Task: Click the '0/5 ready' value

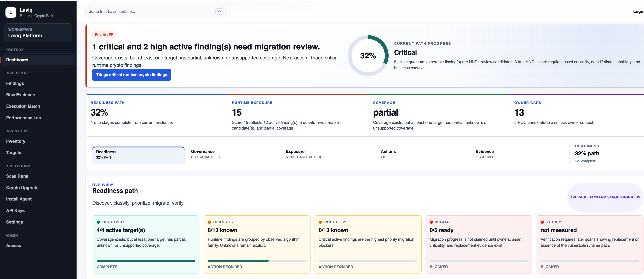Action: tap(441, 230)
